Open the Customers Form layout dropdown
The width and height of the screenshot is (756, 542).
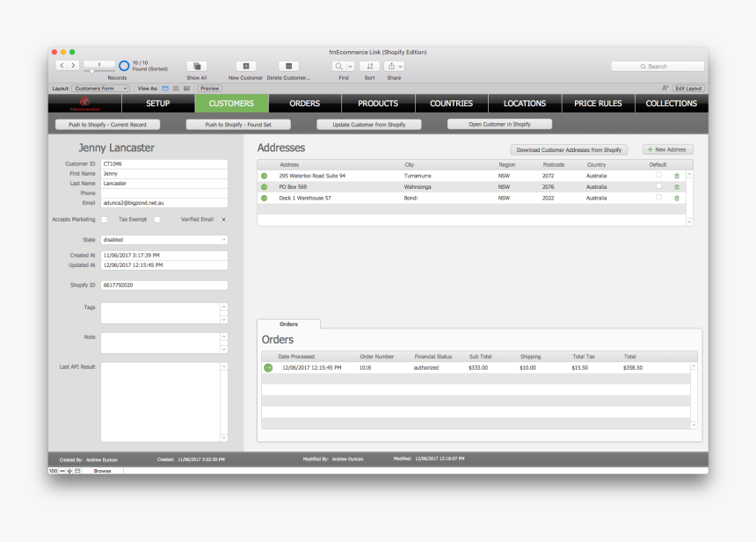(x=100, y=89)
